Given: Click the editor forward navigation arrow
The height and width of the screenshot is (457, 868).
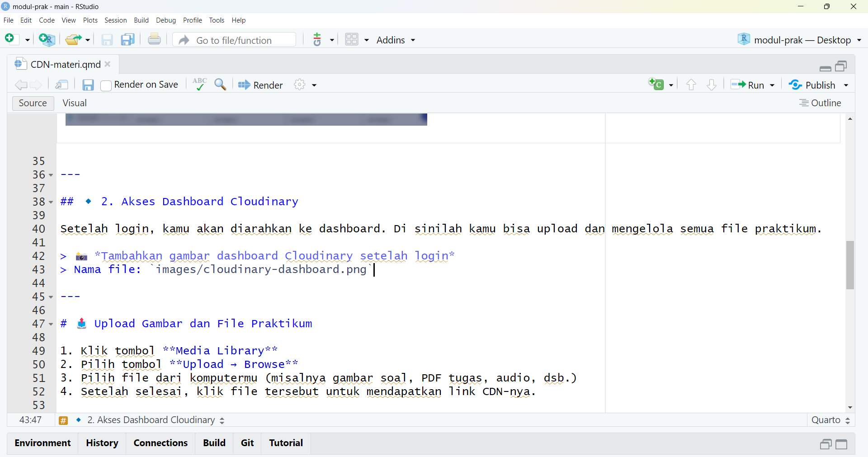Looking at the screenshot, I should click(x=36, y=85).
